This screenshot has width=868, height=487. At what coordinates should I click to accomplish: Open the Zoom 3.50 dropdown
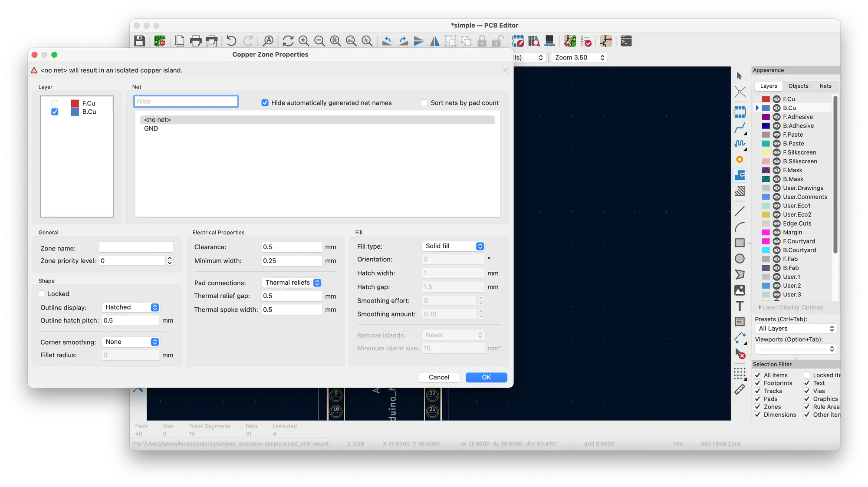(579, 57)
